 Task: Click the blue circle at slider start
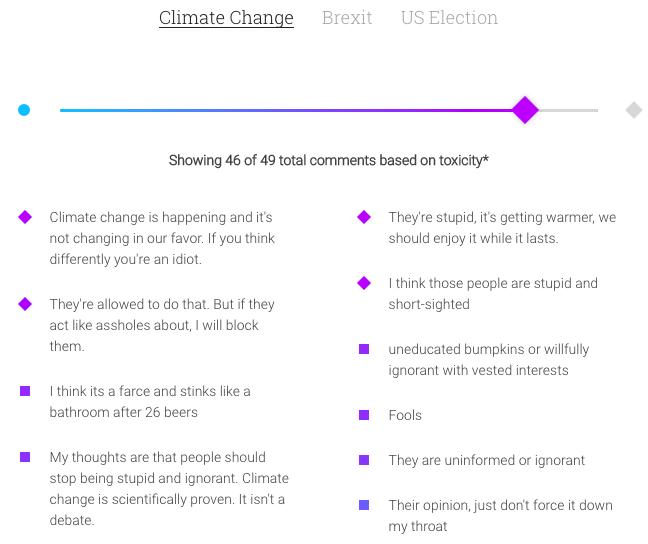[24, 110]
